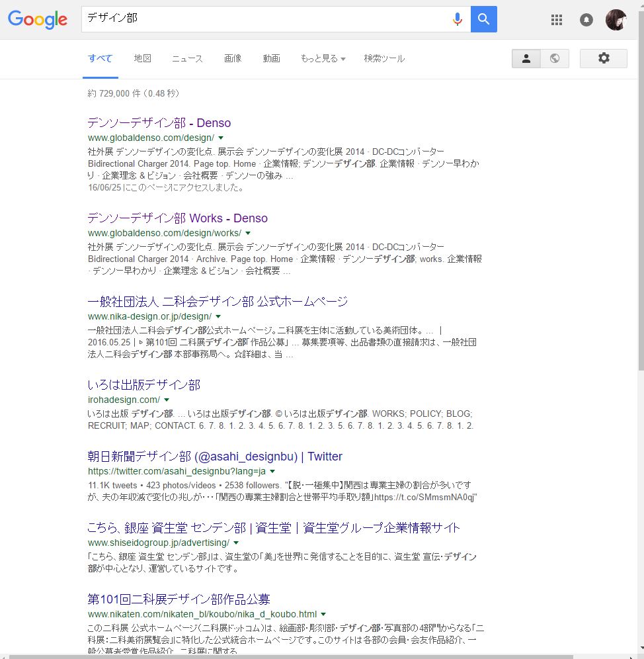Show private results with the person icon
644x659 pixels.
[x=526, y=58]
